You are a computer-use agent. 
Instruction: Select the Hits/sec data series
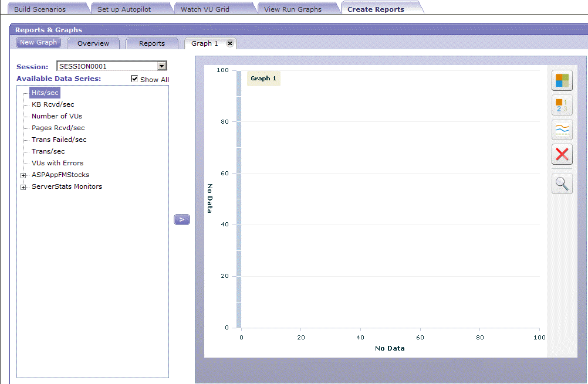pyautogui.click(x=44, y=92)
